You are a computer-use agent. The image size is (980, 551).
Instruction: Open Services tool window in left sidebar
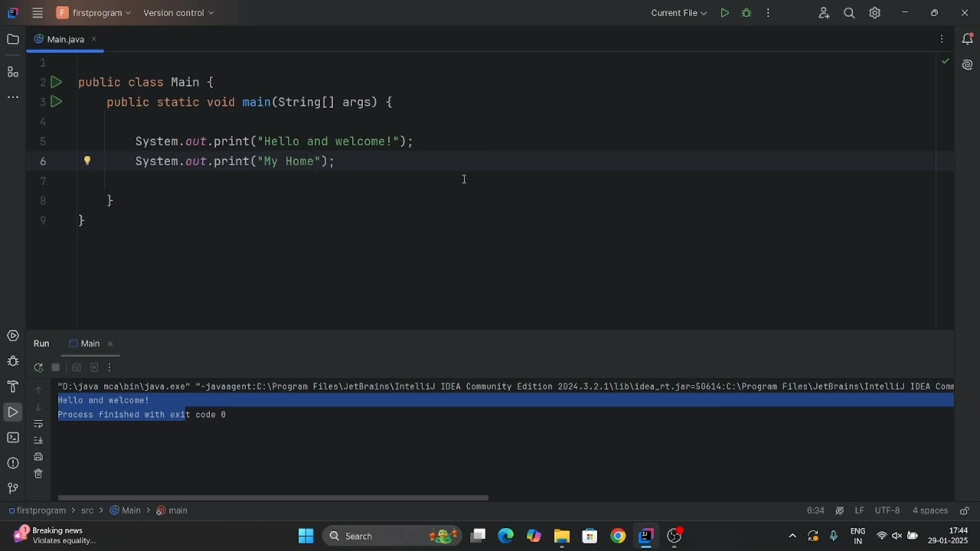tap(13, 336)
